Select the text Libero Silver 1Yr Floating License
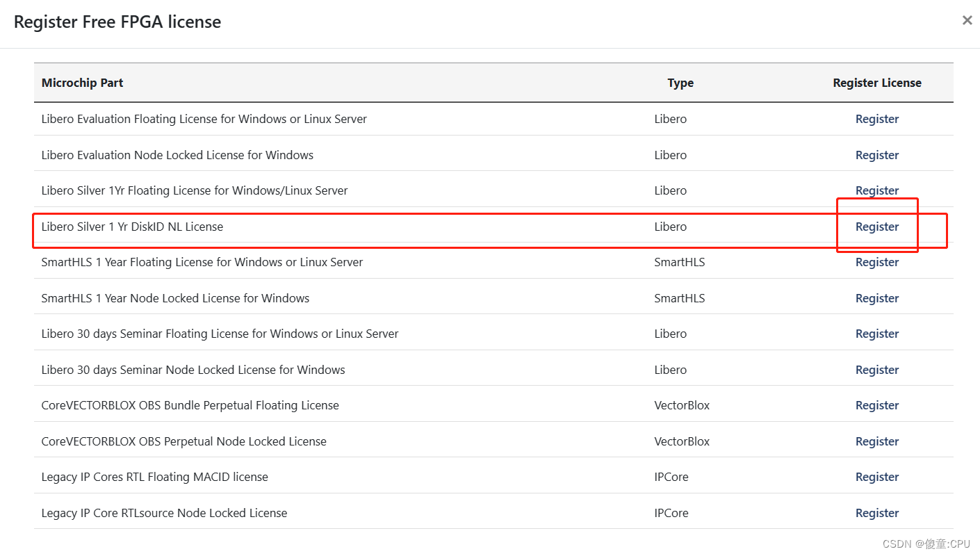 [195, 190]
